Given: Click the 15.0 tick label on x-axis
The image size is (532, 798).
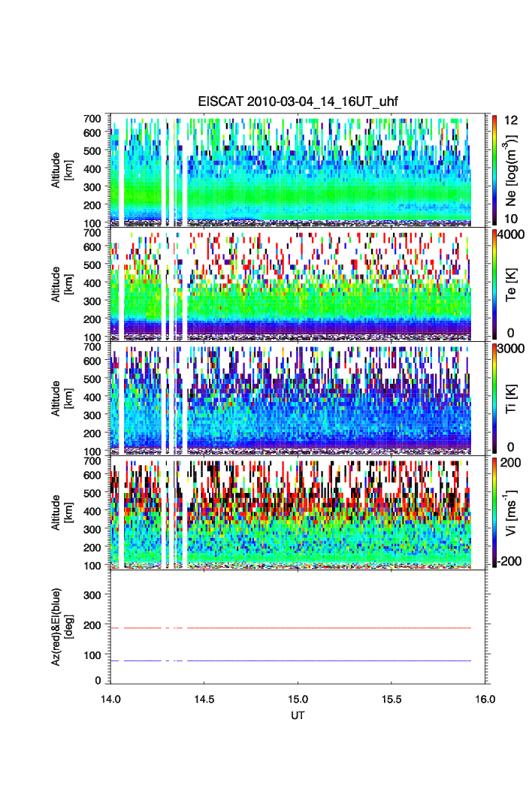Looking at the screenshot, I should pyautogui.click(x=298, y=698).
